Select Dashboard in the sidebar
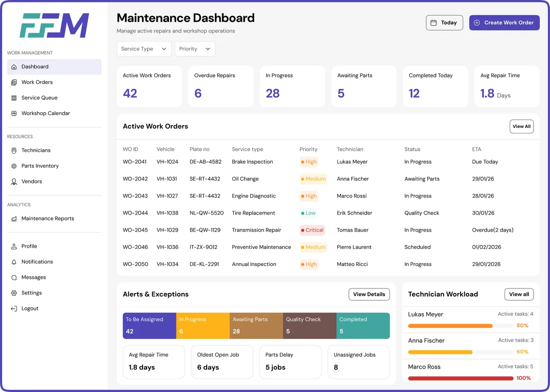Viewport: 550px width, 392px height. (34, 67)
